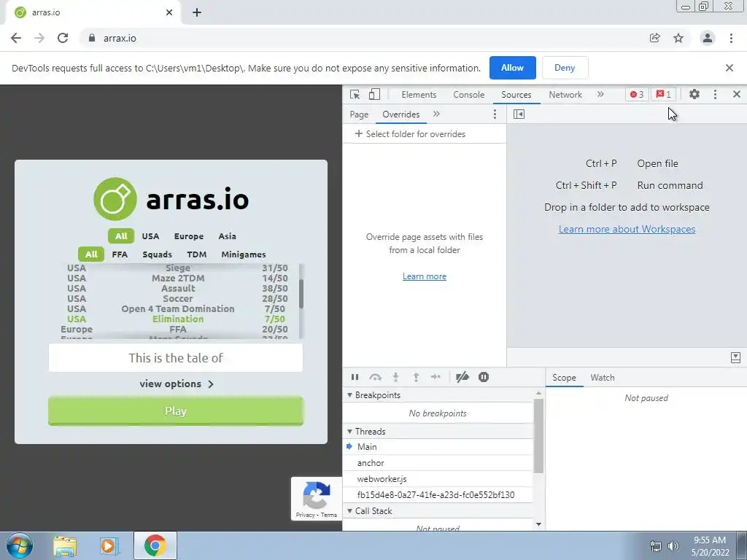The image size is (747, 560).
Task: Deny DevTools folder access request
Action: coord(565,68)
